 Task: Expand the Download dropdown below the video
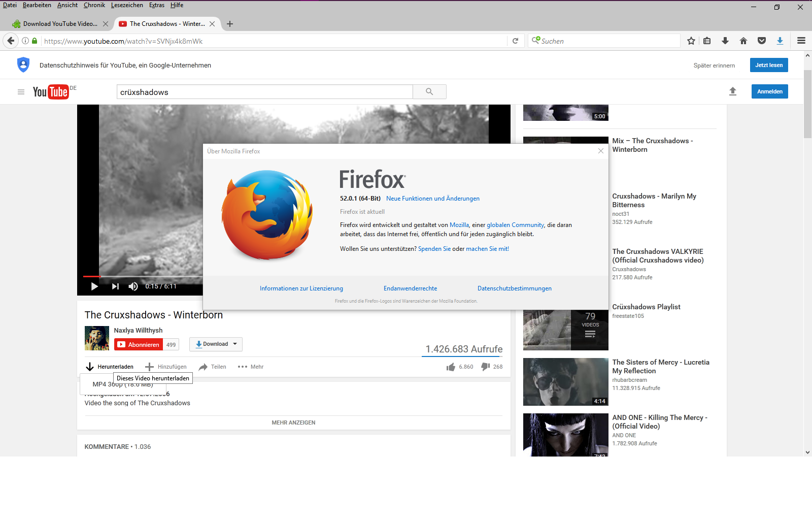[x=216, y=344]
